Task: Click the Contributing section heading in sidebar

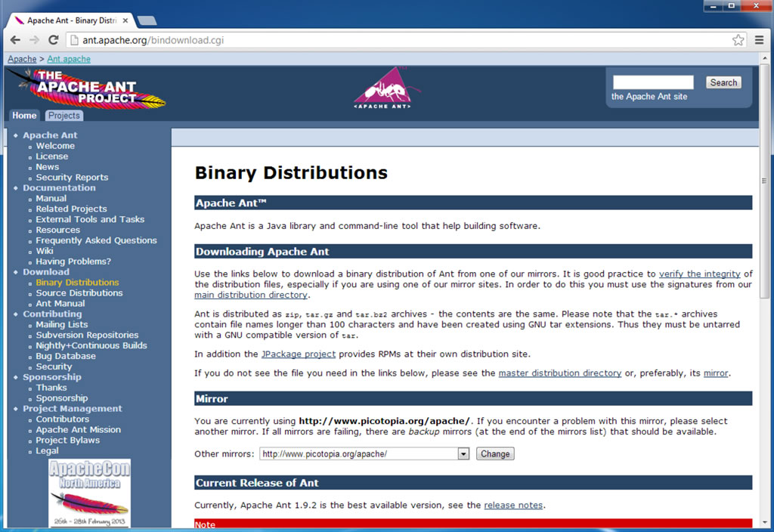Action: [x=52, y=314]
